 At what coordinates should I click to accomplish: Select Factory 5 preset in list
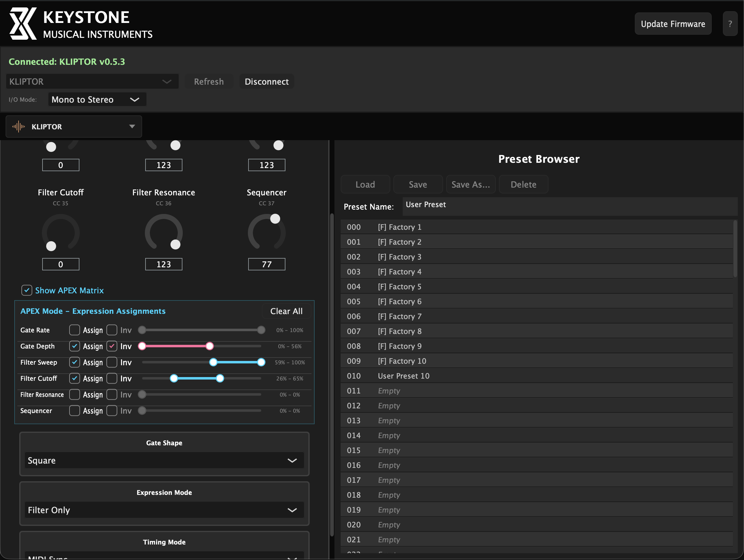399,287
